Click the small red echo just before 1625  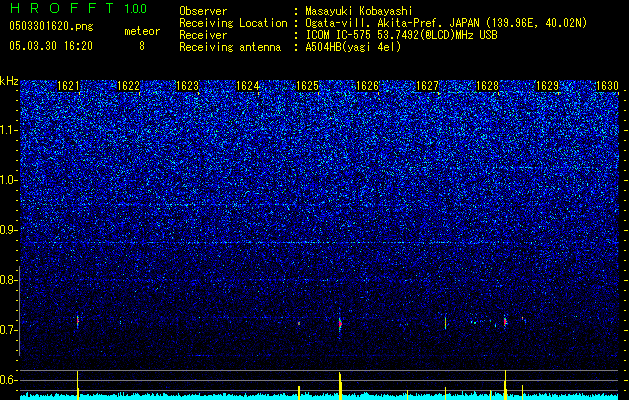click(299, 323)
